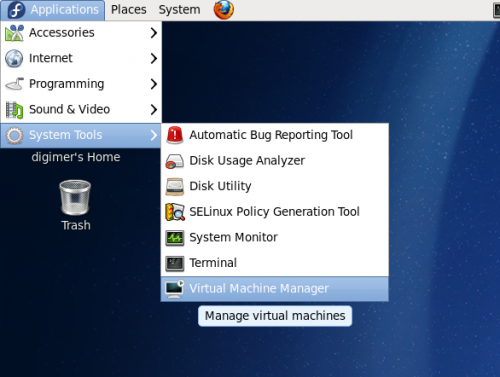The width and height of the screenshot is (500, 377).
Task: Click the Virtual Machine Manager monitor icon
Action: tap(175, 289)
